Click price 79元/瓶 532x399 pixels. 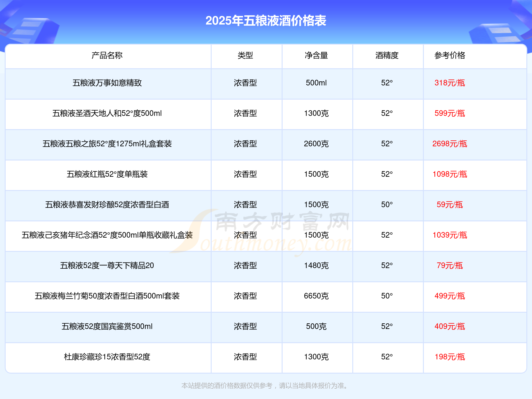[x=450, y=265]
